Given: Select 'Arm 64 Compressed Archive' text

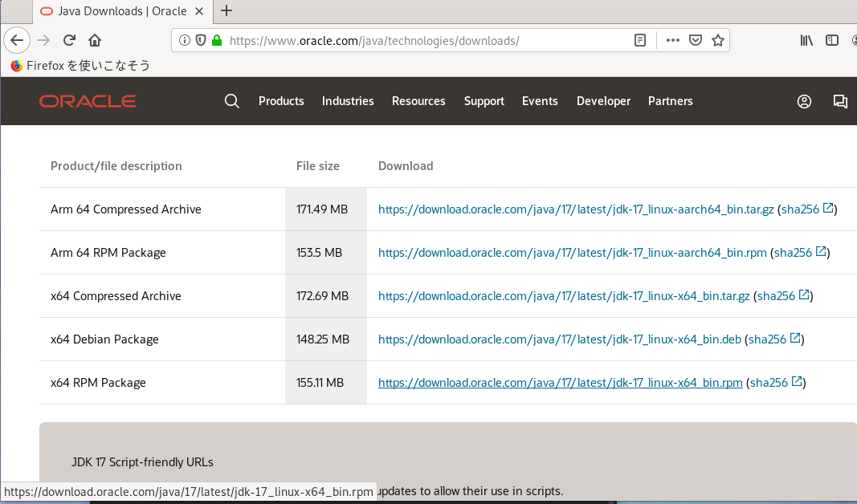Looking at the screenshot, I should [x=126, y=209].
